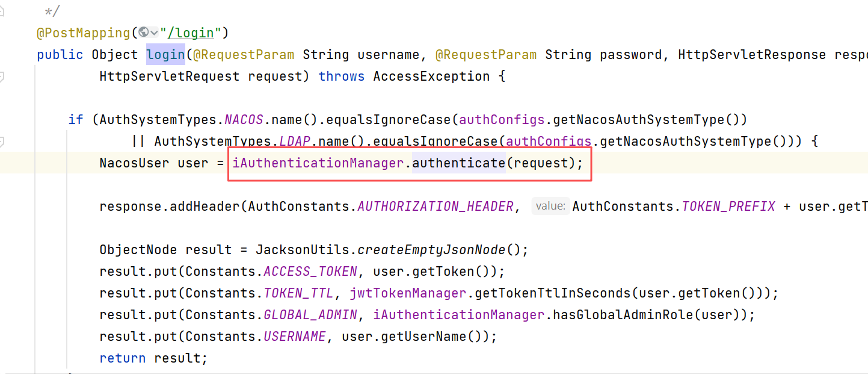
Task: Click the throws keyword
Action: [x=342, y=76]
